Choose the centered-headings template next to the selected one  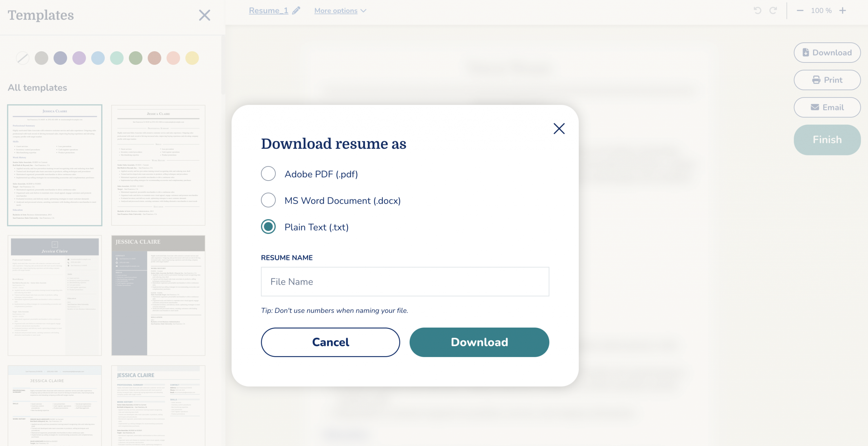pos(158,165)
